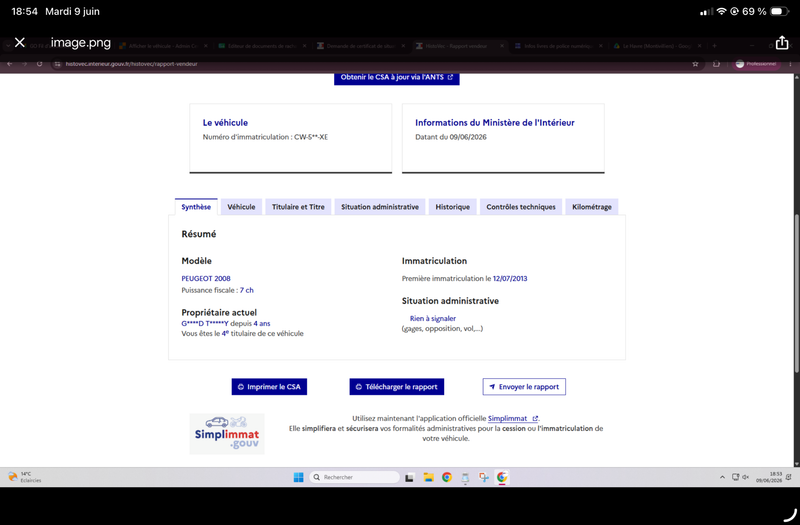Open taskbar clock showing 18:53

pyautogui.click(x=769, y=477)
